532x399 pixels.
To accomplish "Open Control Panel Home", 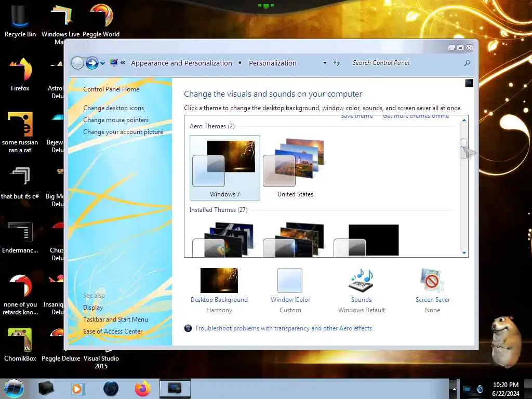I will click(x=111, y=89).
